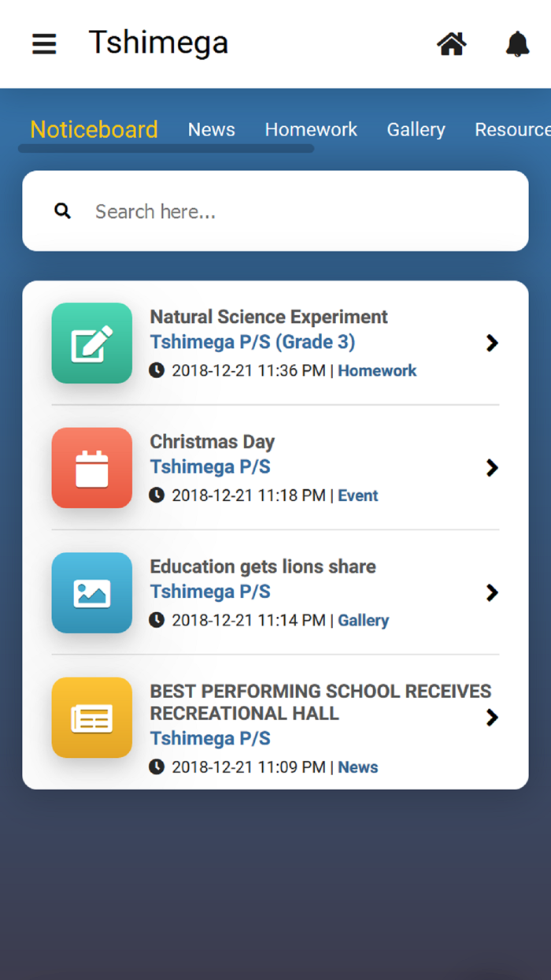Tap the blue gallery picture icon

click(92, 592)
